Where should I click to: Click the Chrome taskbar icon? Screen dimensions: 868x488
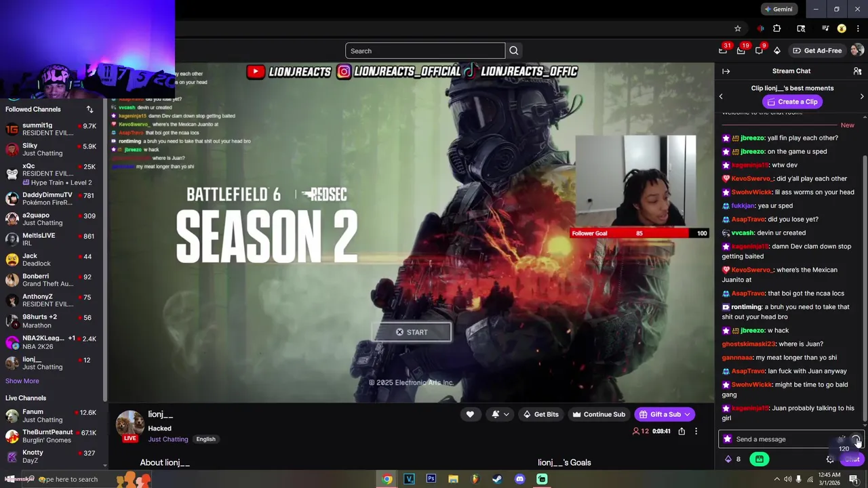click(387, 479)
